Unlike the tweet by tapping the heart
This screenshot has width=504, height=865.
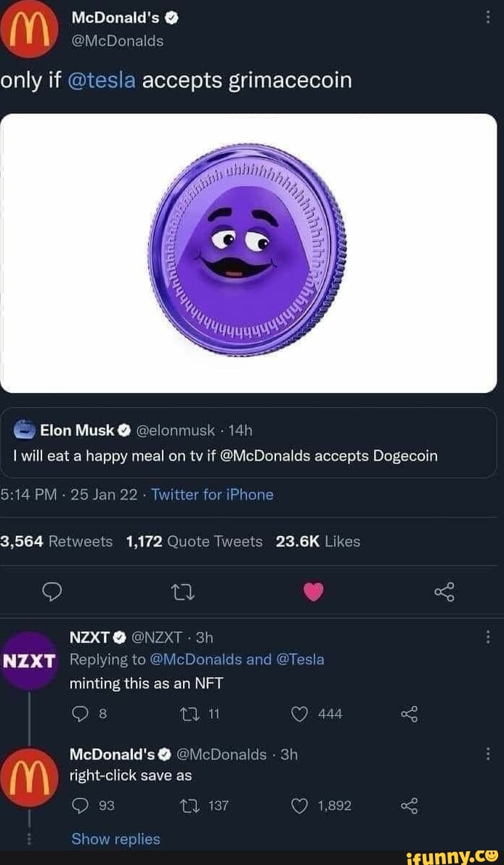click(313, 591)
